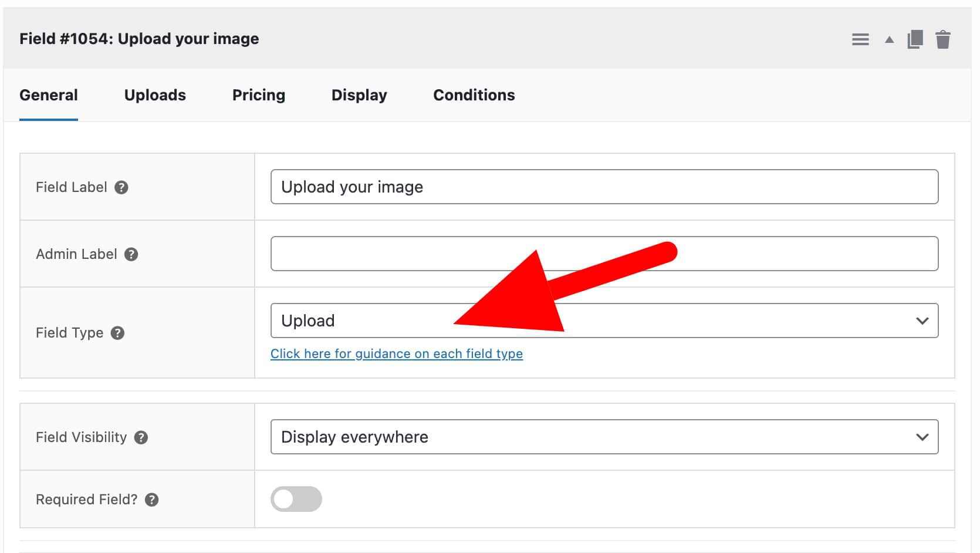Click the drag handle icon on the field header
The image size is (980, 553).
coord(860,39)
